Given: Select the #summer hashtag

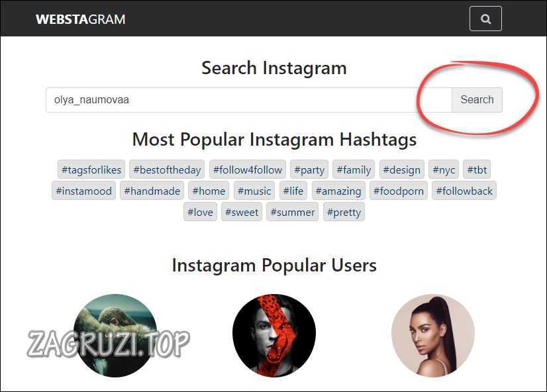Looking at the screenshot, I should (292, 212).
